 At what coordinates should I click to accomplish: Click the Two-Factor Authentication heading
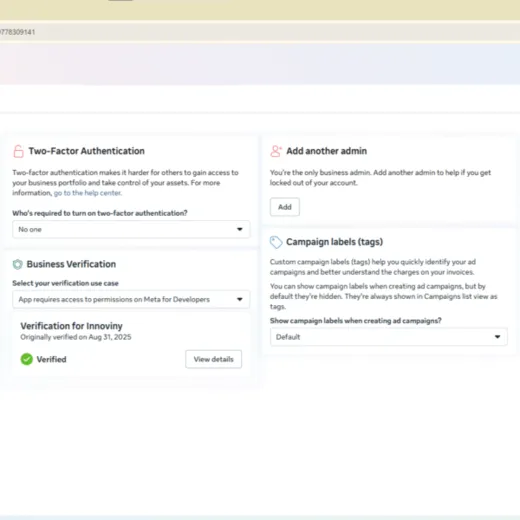click(x=87, y=151)
